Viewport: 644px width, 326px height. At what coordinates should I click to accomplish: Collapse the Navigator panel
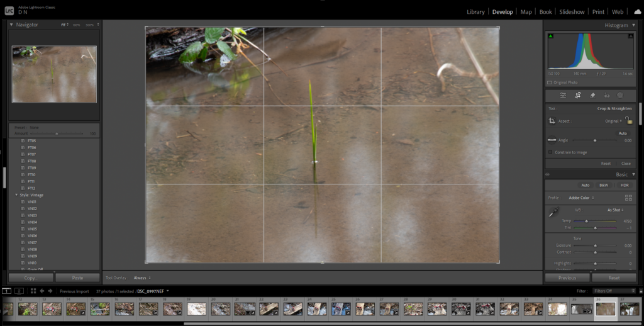pos(11,25)
